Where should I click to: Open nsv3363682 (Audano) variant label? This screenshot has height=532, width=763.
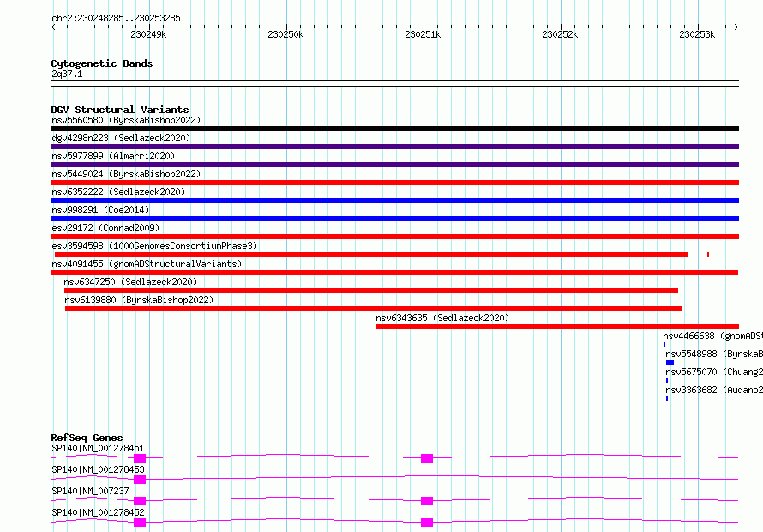(714, 390)
